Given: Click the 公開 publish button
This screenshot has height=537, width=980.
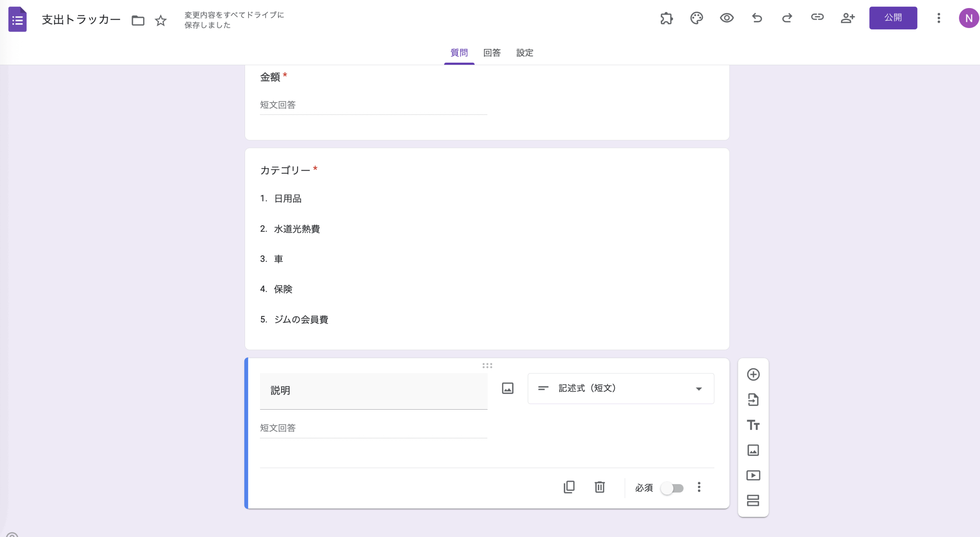Looking at the screenshot, I should coord(893,18).
